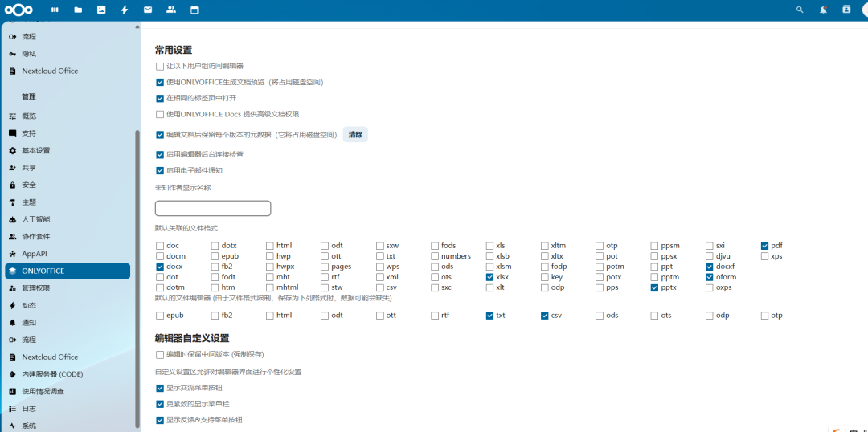Image resolution: width=868 pixels, height=432 pixels.
Task: Click the robot icon beside 人工智能
Action: pos(12,219)
